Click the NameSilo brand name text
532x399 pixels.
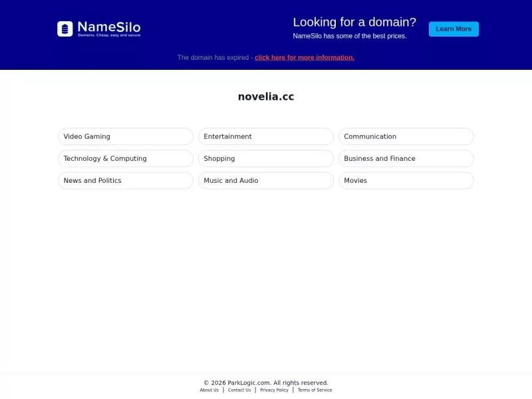[109, 27]
